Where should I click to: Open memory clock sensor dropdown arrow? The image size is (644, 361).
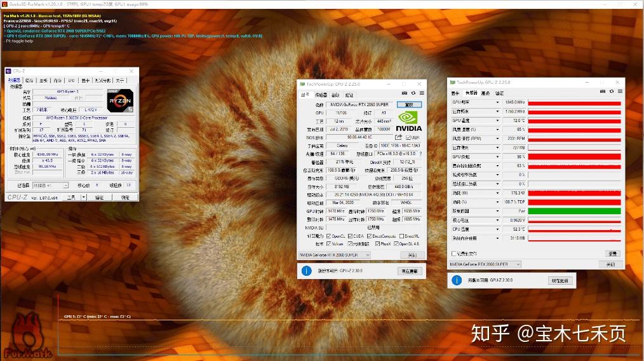click(497, 111)
